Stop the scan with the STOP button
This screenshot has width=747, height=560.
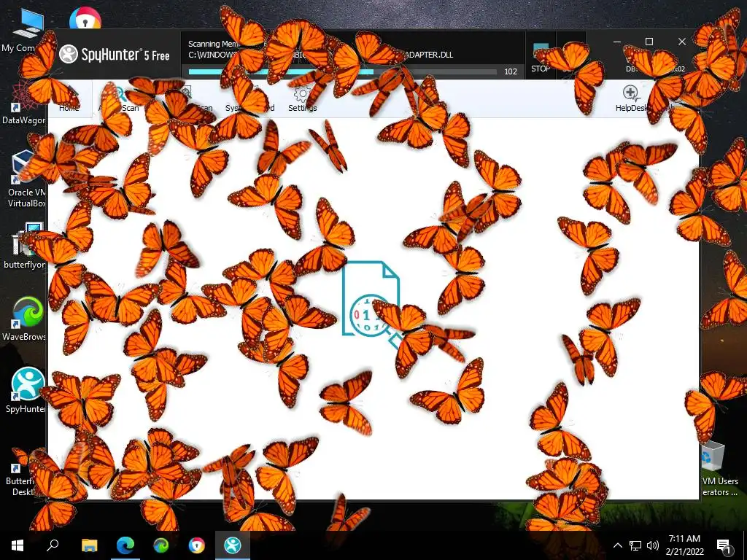click(x=541, y=59)
